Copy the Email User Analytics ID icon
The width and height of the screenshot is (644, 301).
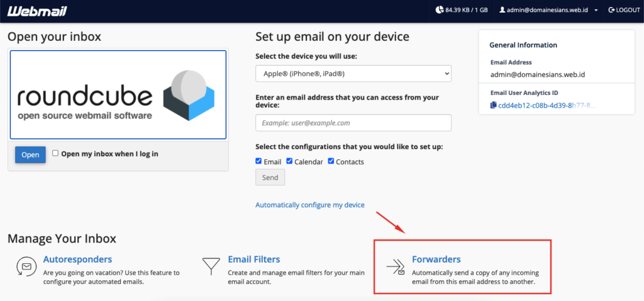pyautogui.click(x=493, y=105)
